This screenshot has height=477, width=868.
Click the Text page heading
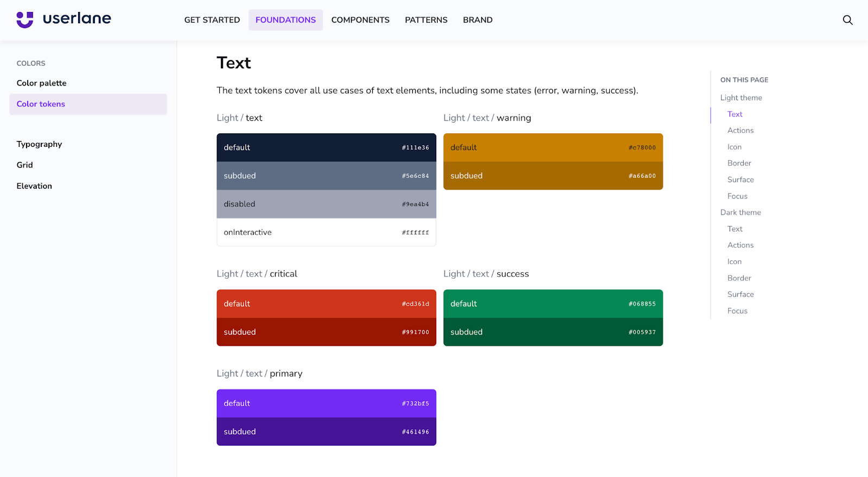pos(234,63)
